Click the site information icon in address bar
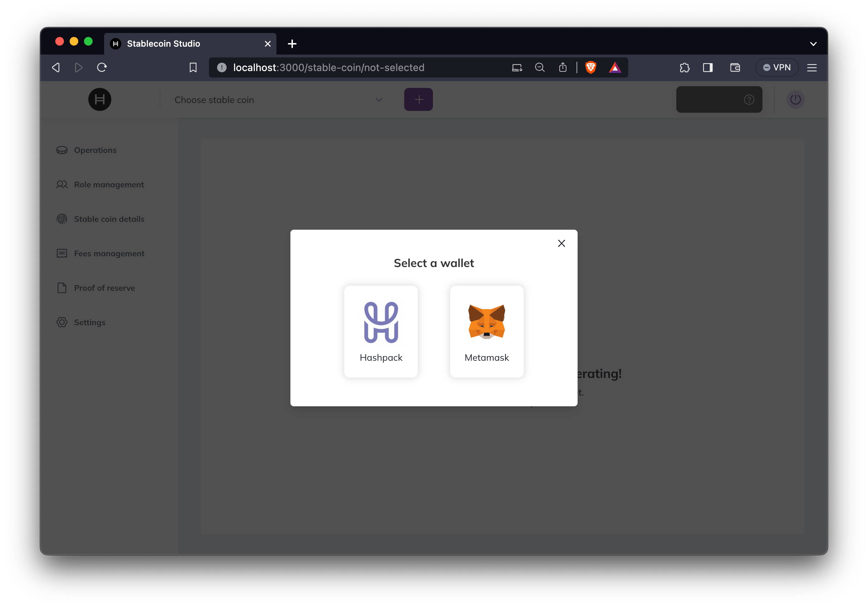Screen dimensions: 868x608 point(222,67)
